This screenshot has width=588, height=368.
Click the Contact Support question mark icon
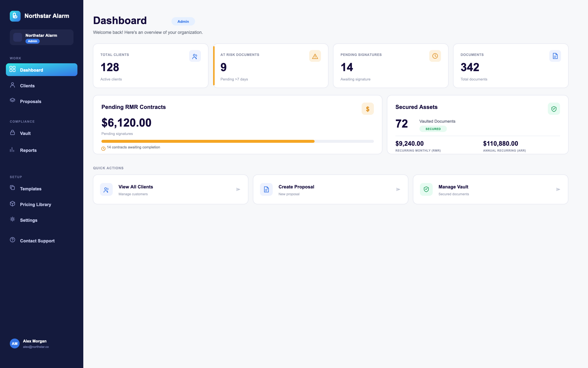pos(12,240)
